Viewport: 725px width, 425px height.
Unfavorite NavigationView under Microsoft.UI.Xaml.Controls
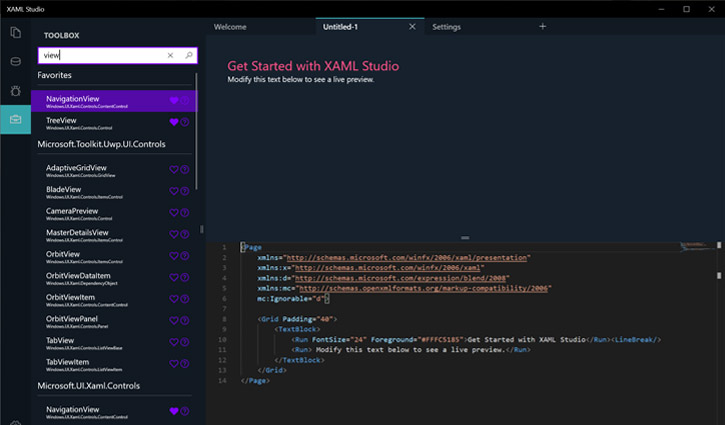(174, 411)
